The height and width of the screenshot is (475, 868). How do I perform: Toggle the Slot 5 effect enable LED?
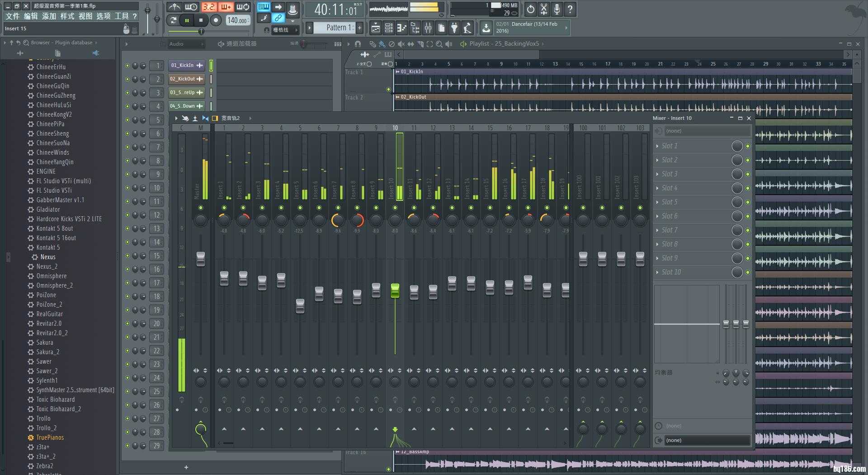point(747,202)
